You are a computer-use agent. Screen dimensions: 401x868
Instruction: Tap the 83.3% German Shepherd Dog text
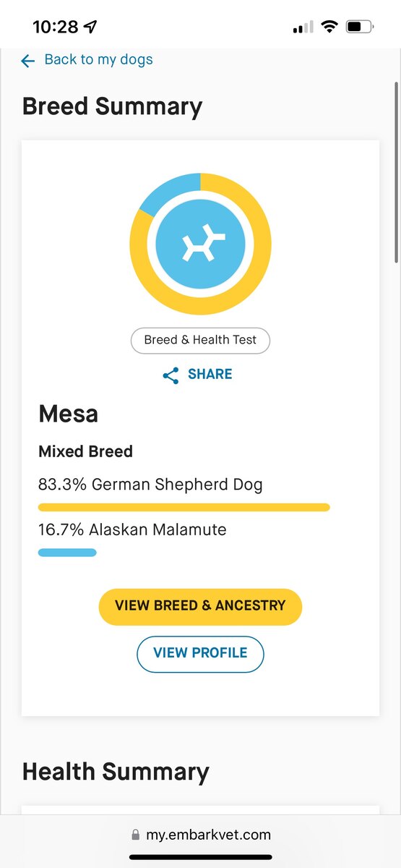click(x=150, y=484)
